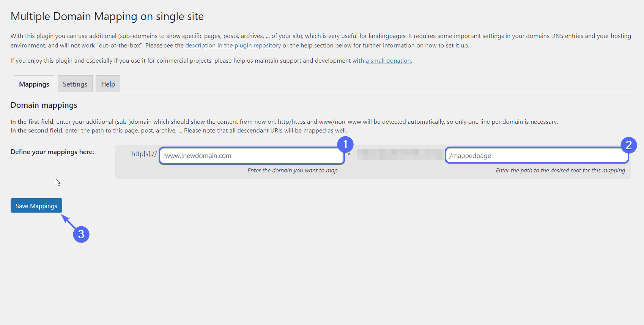The image size is (644, 325).
Task: Open the Help tab
Action: point(108,84)
